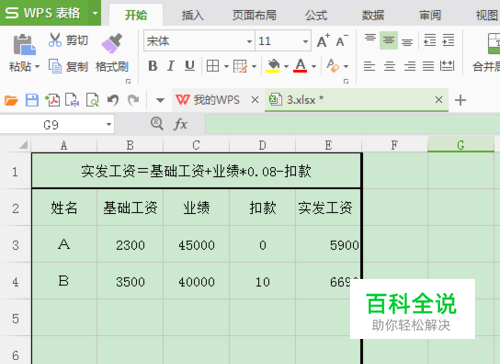Toggle italic formatting
500x364 pixels.
[x=171, y=66]
